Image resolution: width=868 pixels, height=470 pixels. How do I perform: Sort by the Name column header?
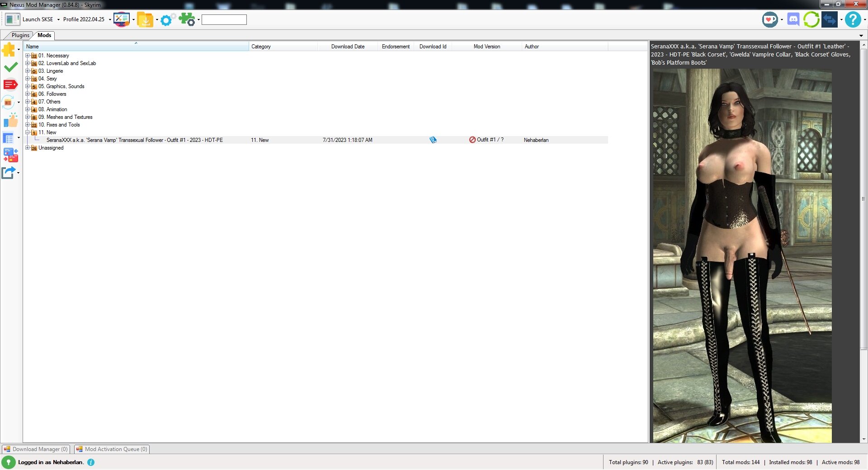(136, 47)
